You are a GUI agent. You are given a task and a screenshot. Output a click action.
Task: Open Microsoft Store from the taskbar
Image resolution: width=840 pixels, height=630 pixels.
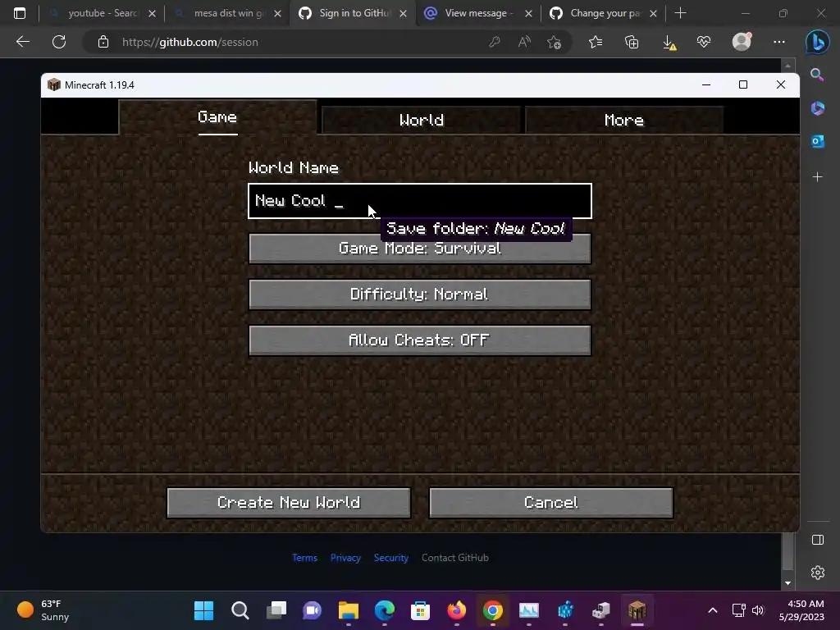click(421, 610)
